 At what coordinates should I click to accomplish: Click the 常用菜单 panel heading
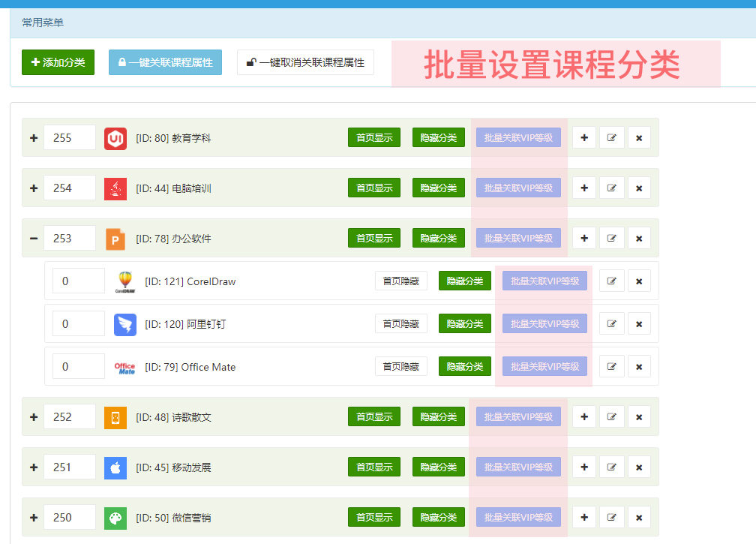click(43, 23)
